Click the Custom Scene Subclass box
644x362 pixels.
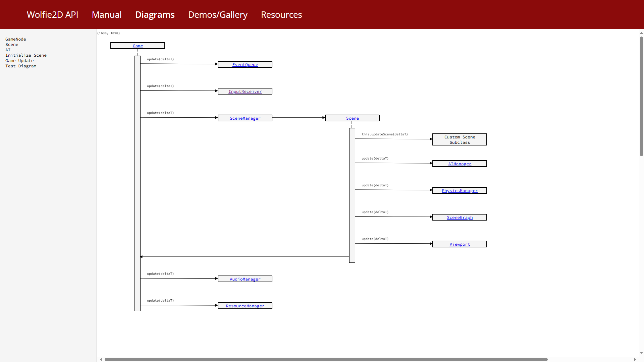(460, 139)
